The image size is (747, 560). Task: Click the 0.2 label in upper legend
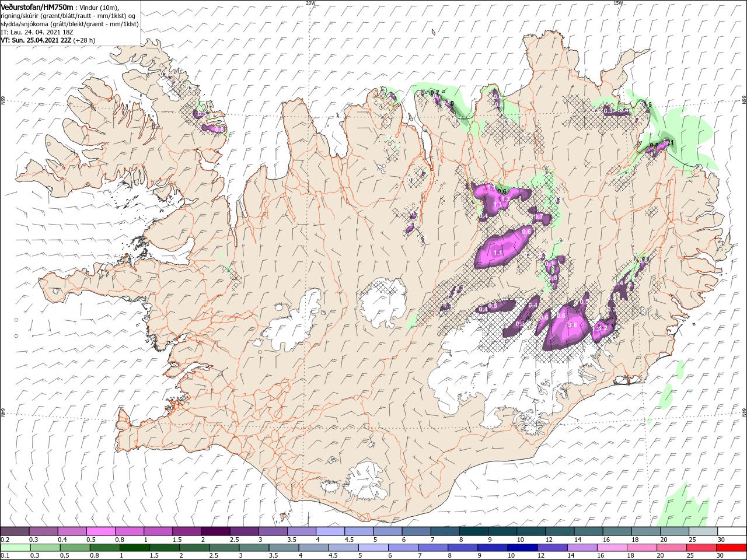click(x=5, y=540)
